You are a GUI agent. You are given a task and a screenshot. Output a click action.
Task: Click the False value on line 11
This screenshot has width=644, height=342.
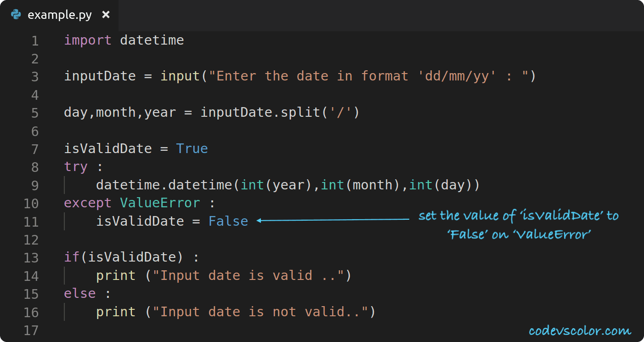(228, 221)
